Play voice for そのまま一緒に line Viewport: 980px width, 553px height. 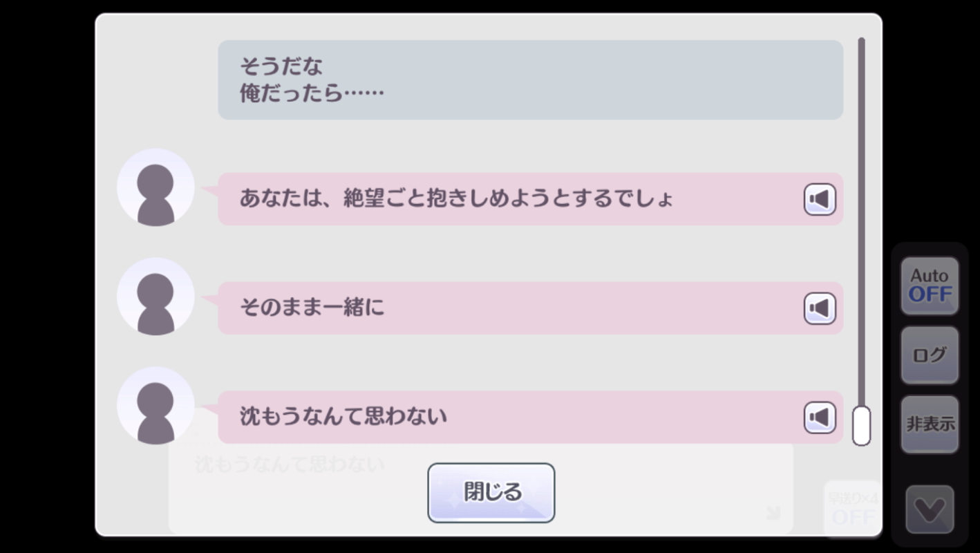[820, 308]
